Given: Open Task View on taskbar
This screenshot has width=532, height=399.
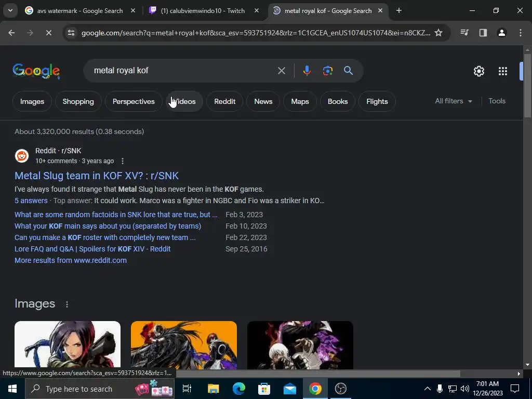Looking at the screenshot, I should (x=187, y=389).
